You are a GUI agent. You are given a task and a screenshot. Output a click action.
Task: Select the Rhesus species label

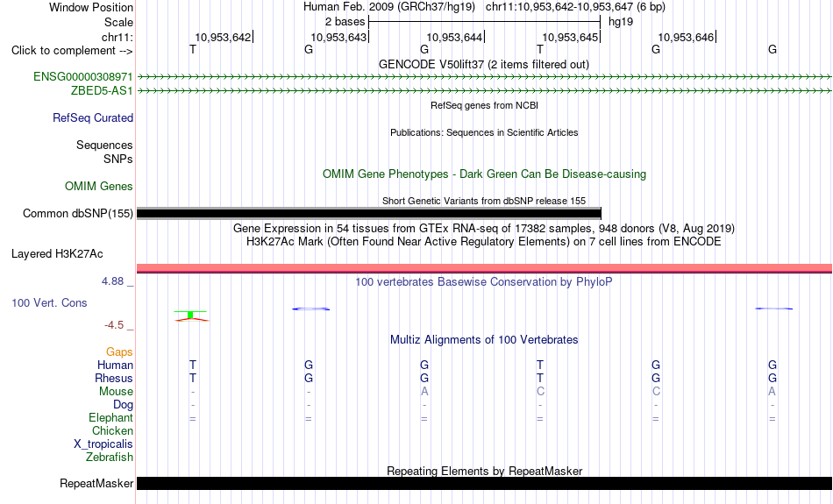click(x=114, y=378)
